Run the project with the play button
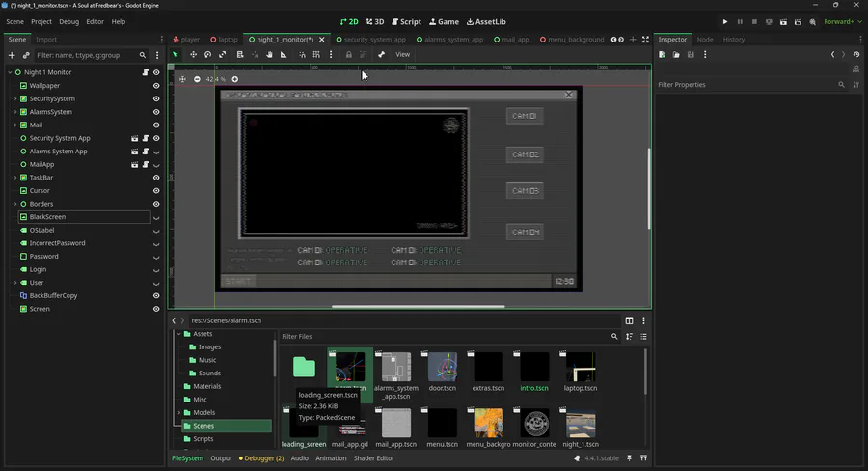The height and width of the screenshot is (471, 868). point(725,21)
